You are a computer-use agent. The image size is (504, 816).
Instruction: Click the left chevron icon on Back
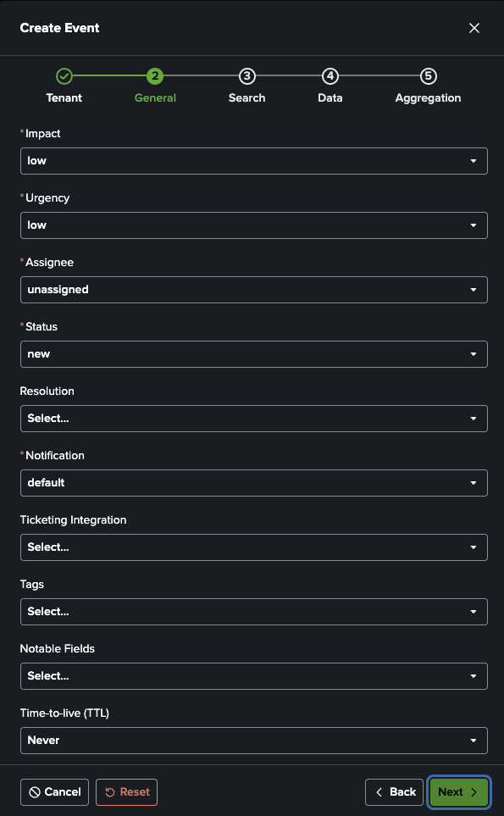tap(380, 791)
